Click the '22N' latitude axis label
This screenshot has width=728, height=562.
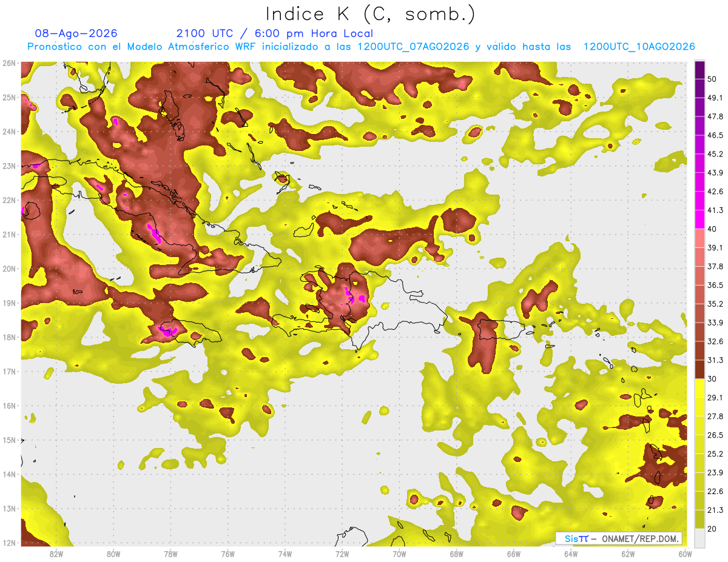pos(8,200)
